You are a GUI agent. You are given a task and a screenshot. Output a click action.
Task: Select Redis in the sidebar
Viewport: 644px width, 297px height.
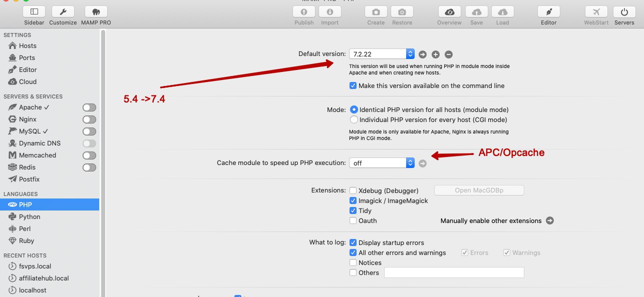[x=28, y=167]
